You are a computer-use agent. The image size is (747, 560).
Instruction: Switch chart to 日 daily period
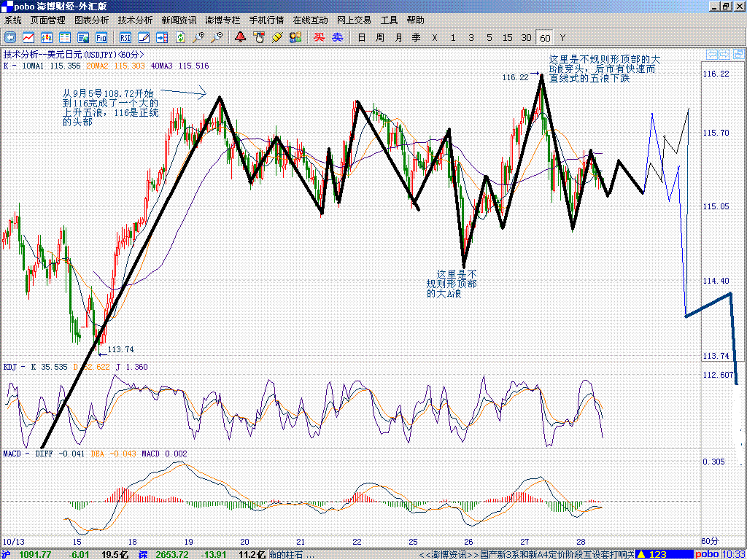[361, 37]
